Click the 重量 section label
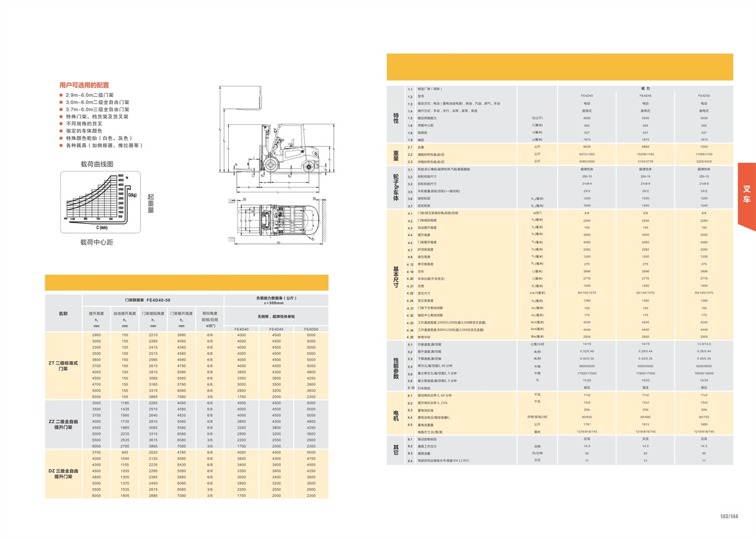The width and height of the screenshot is (756, 539). pos(396,154)
